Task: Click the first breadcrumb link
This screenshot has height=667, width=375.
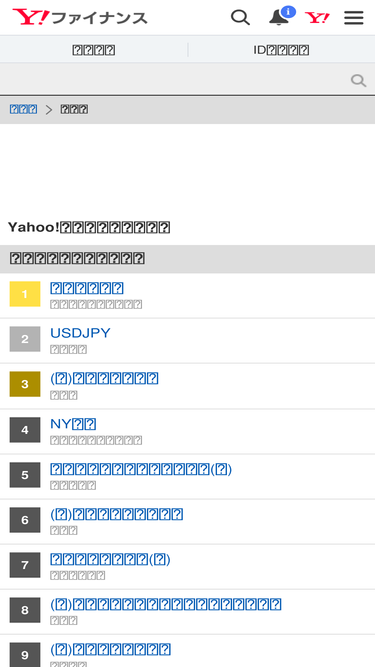Action: pyautogui.click(x=23, y=109)
